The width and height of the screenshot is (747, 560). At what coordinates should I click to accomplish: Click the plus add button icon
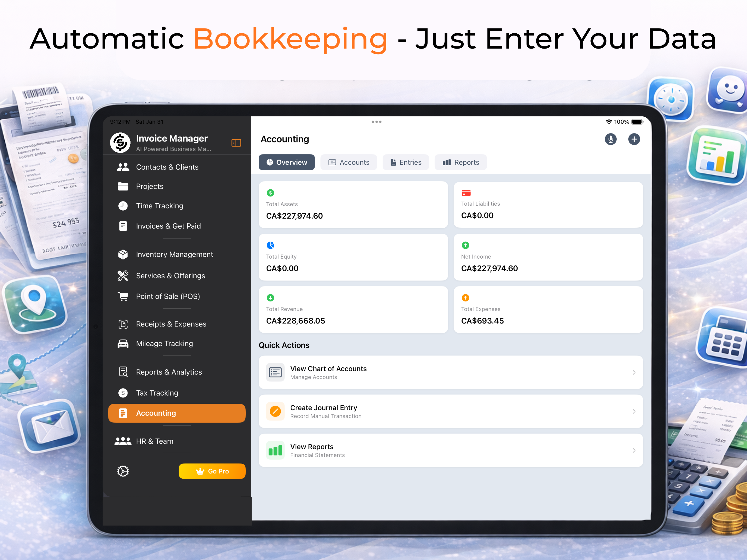tap(634, 139)
